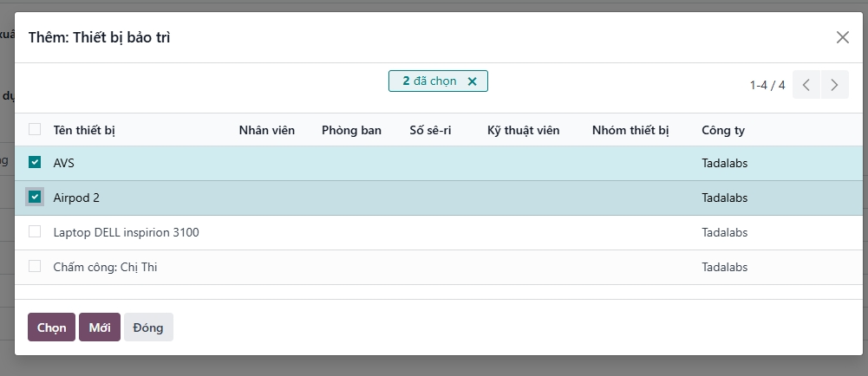Sort by Phòng ban column header
The image size is (868, 376).
tap(351, 131)
